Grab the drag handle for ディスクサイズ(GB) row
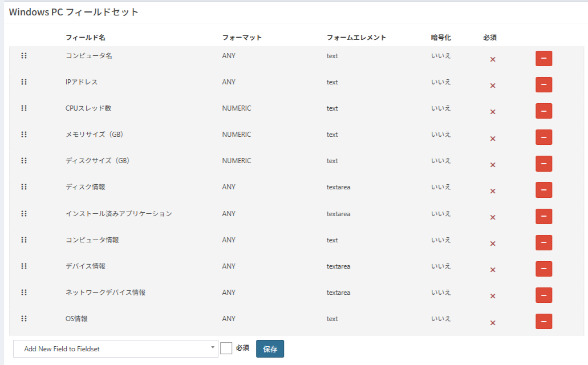Image resolution: width=588 pixels, height=365 pixels. [x=24, y=161]
